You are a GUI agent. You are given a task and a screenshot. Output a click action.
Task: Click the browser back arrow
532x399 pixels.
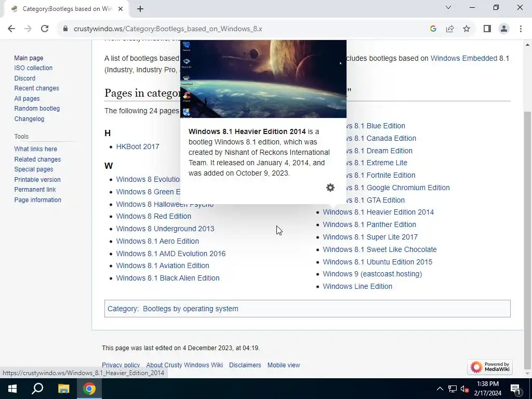(11, 29)
